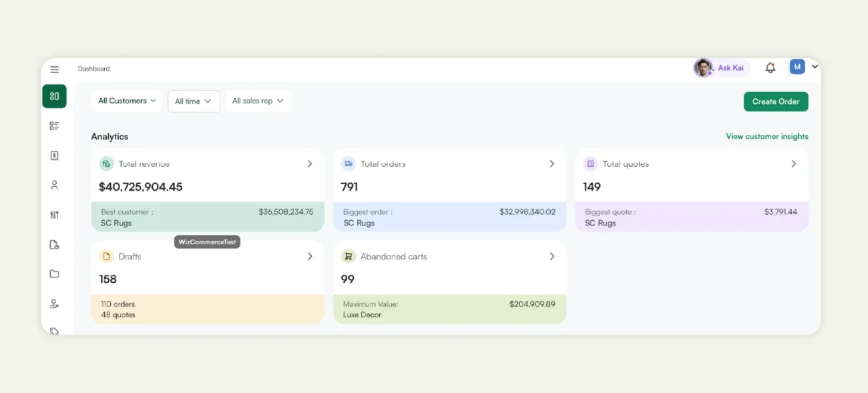Open the billing dollar-book icon in sidebar
This screenshot has width=868, height=393.
coord(54,155)
